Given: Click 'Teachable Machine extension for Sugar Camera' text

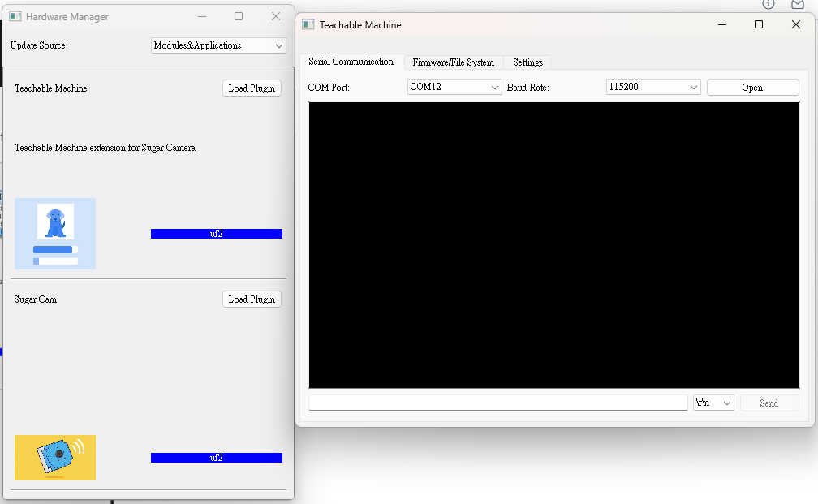Looking at the screenshot, I should tap(105, 148).
